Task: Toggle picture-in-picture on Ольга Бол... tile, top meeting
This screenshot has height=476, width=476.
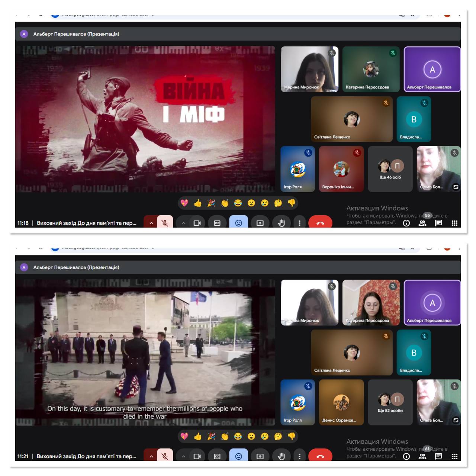Action: click(x=456, y=187)
